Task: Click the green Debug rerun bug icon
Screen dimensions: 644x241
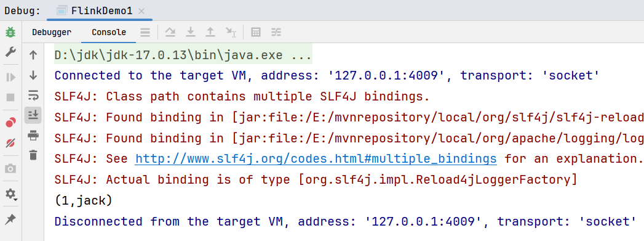Action: point(10,32)
